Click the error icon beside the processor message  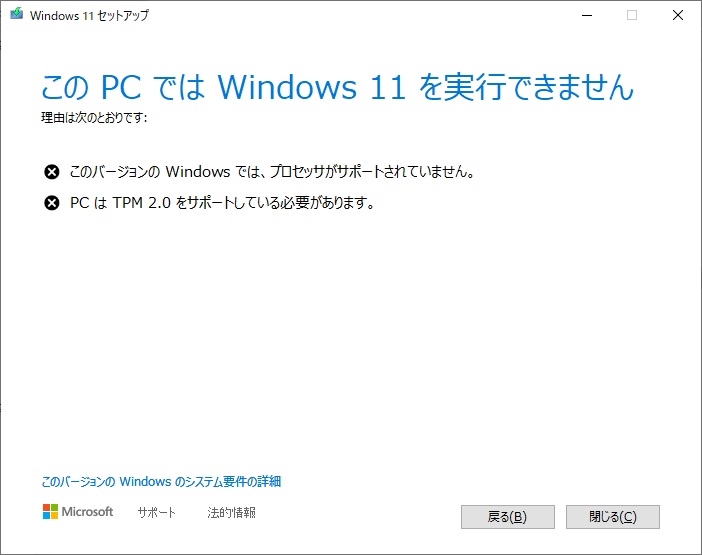52,172
